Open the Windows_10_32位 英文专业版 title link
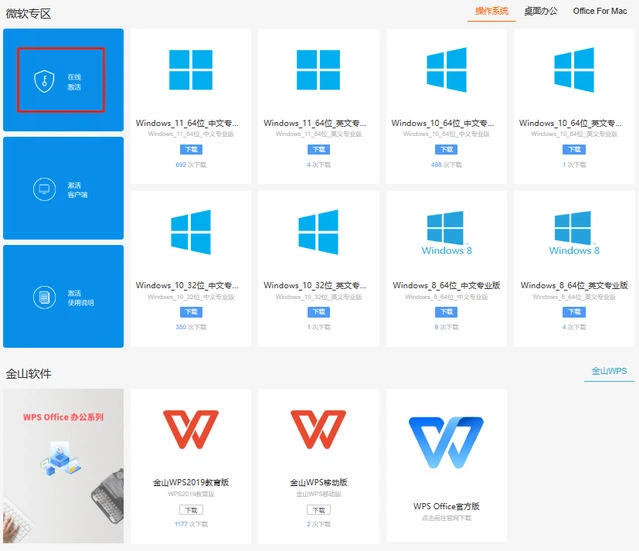This screenshot has width=639, height=551. pos(318,286)
